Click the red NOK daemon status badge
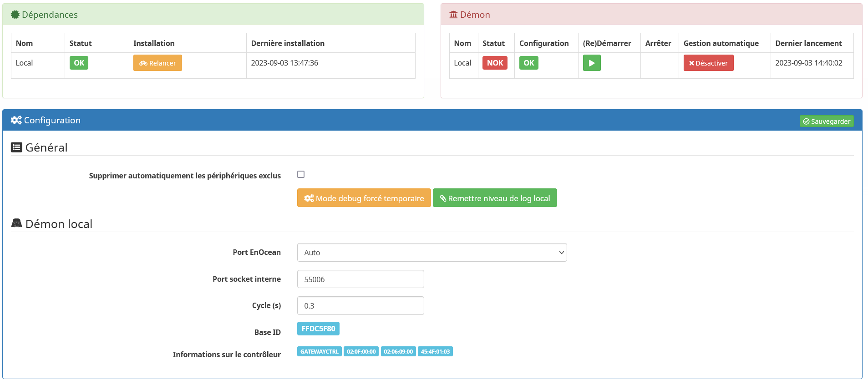The height and width of the screenshot is (385, 868). [x=495, y=63]
